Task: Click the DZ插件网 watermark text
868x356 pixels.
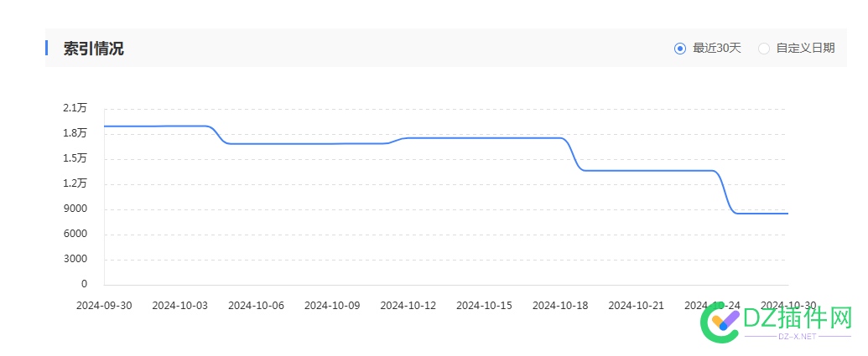Action: (x=797, y=319)
